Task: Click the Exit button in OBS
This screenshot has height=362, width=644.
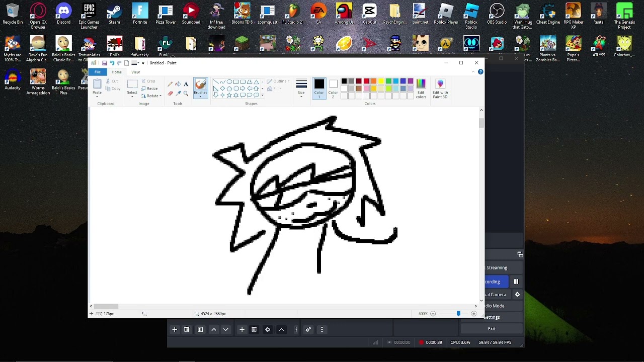Action: (x=492, y=329)
